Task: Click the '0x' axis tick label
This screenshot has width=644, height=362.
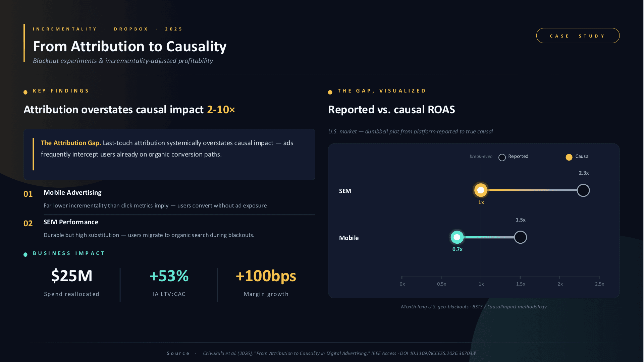Action: (402, 284)
